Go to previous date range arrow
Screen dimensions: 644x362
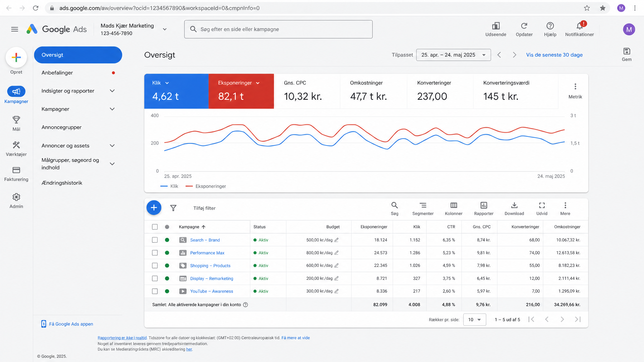(x=499, y=55)
